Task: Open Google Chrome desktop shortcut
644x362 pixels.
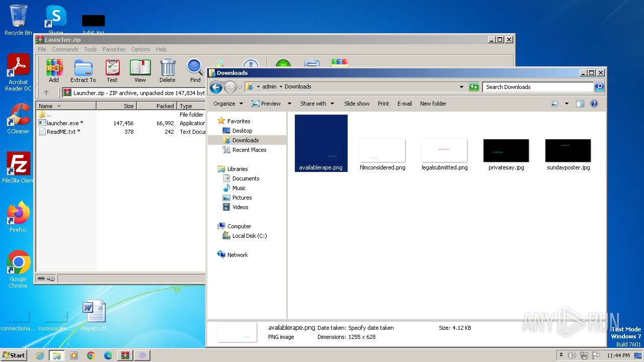Action: coord(18,269)
